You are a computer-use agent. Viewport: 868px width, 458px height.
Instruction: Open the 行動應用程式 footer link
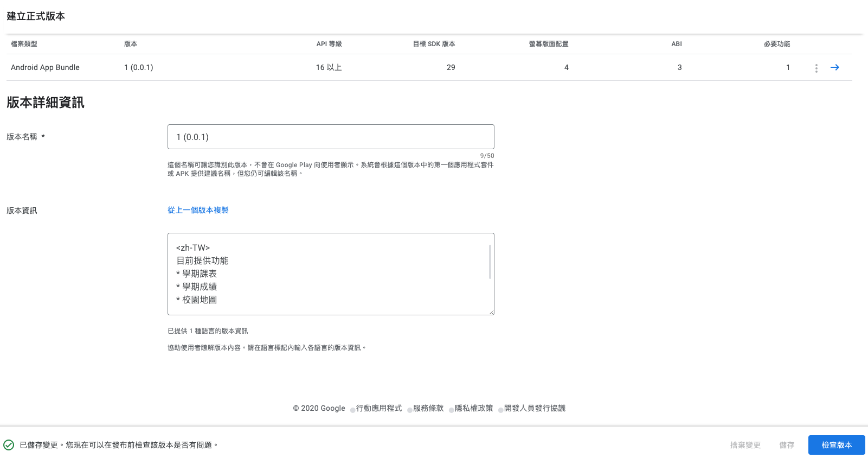[x=379, y=408]
